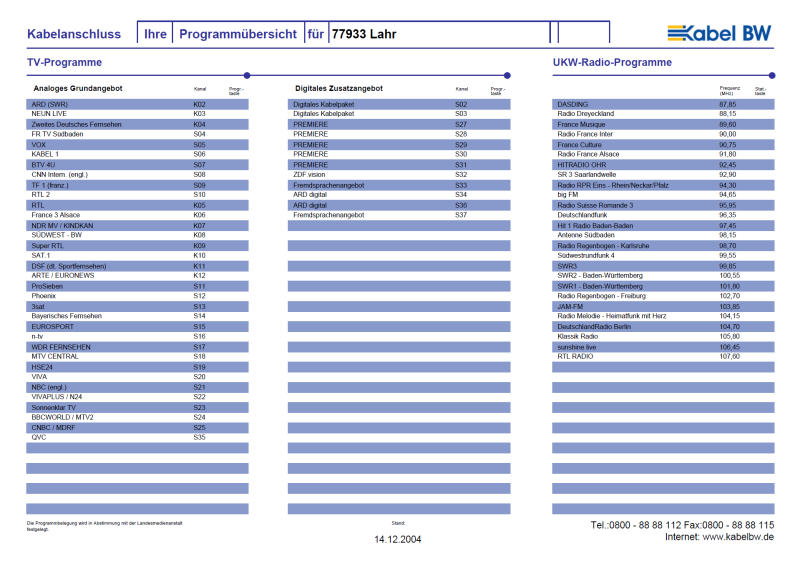
Task: Select the 'Sonnenklar TV' row
Action: click(137, 407)
